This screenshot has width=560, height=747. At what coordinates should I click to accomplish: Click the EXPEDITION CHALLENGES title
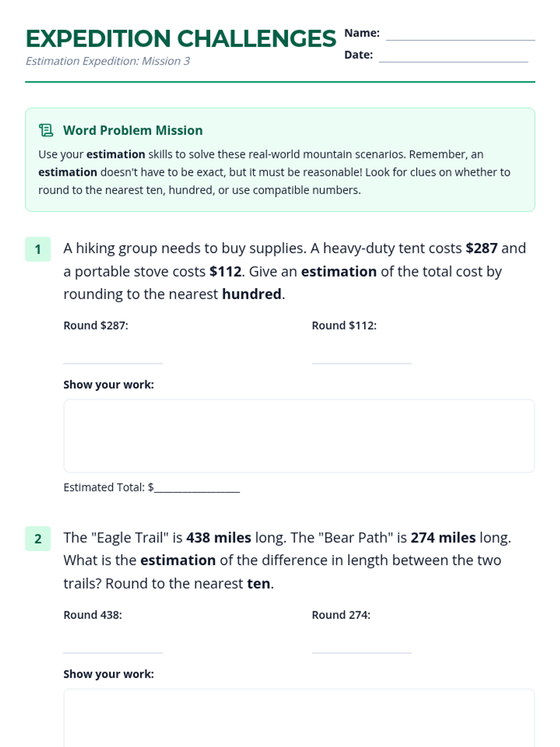181,39
